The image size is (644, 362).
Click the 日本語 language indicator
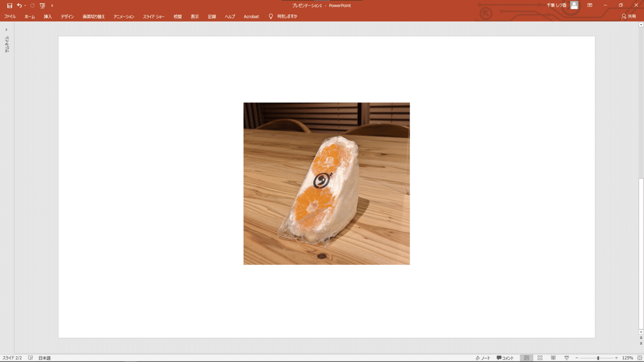[44, 358]
